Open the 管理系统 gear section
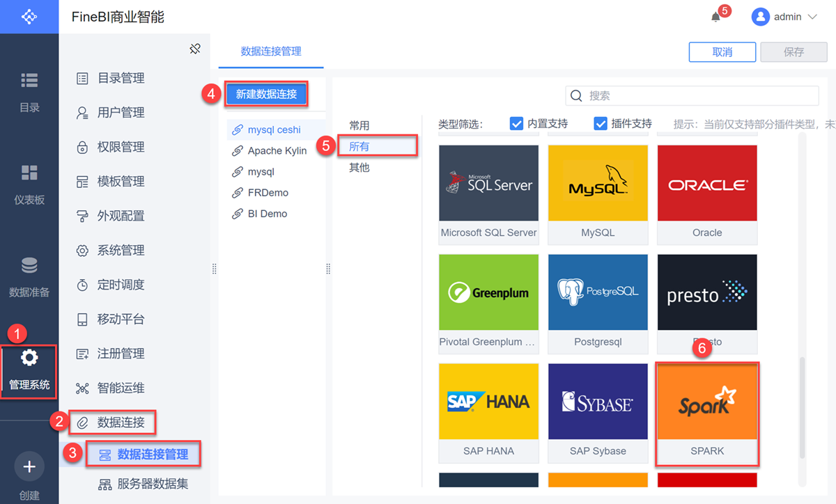The width and height of the screenshot is (836, 504). pos(29,370)
